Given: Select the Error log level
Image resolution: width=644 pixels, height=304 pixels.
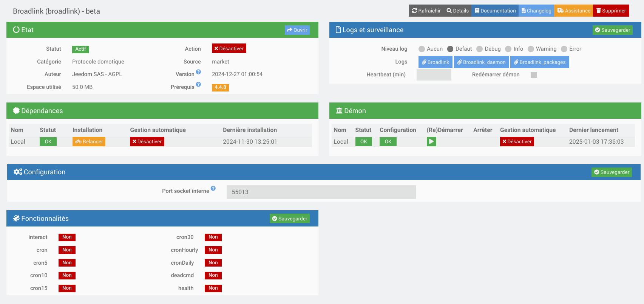Looking at the screenshot, I should pos(564,49).
